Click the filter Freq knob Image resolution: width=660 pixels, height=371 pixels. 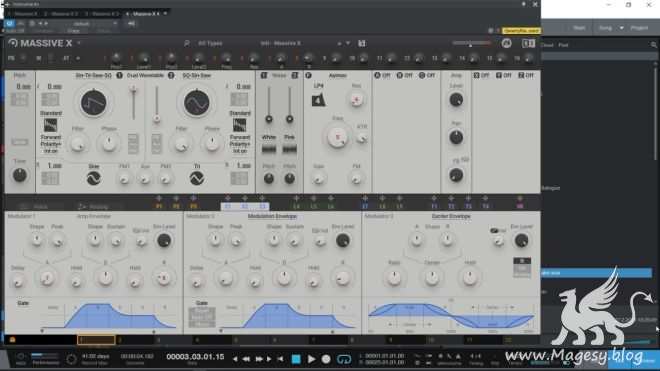337,137
